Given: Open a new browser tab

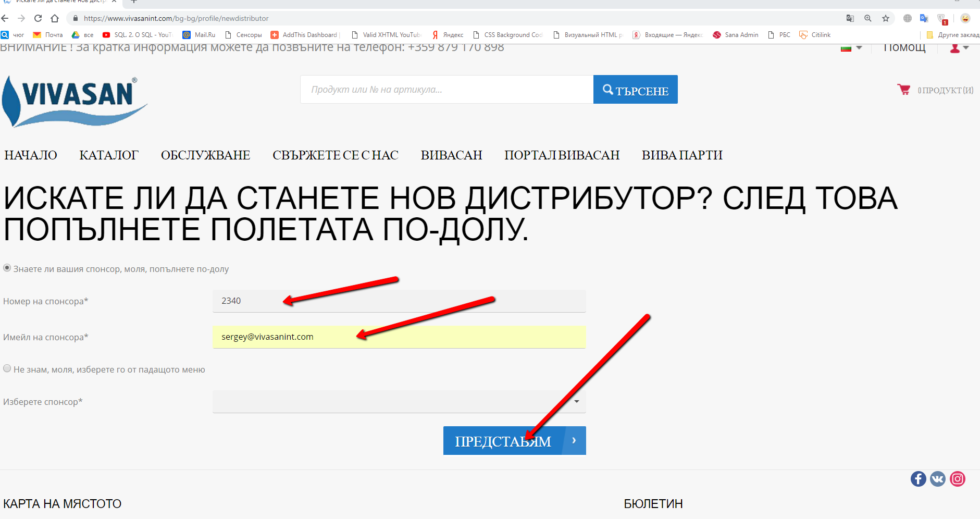Looking at the screenshot, I should [134, 2].
